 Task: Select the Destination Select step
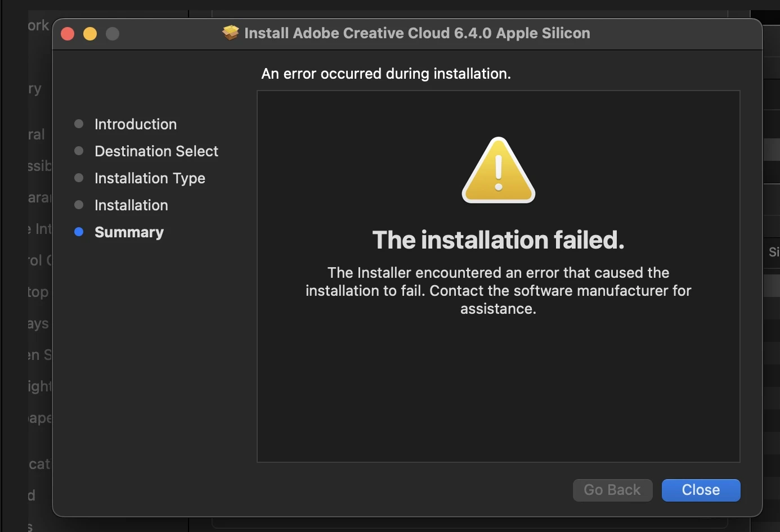tap(156, 151)
